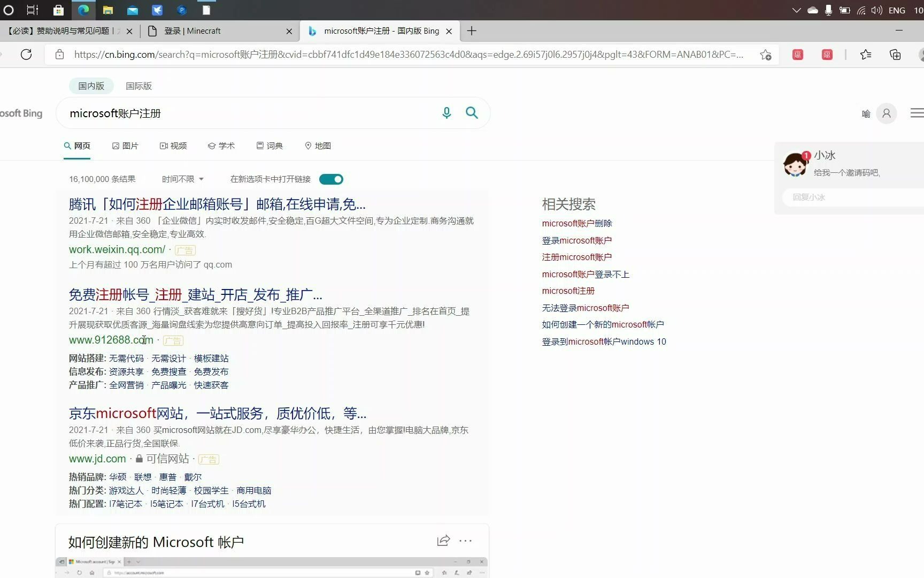Open related search 登录到microsoft帐户windows 10
The image size is (924, 578).
click(604, 341)
